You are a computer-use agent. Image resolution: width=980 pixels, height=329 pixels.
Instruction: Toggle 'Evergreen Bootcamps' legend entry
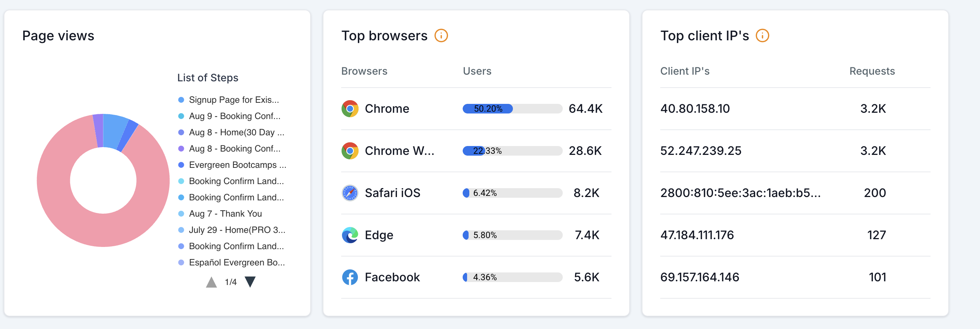click(x=237, y=165)
